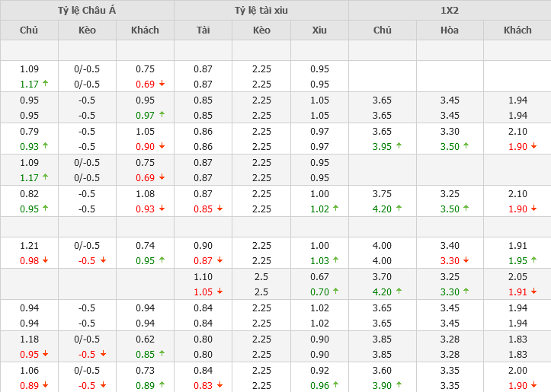This screenshot has width=551, height=392.
Task: Click the 3.70 odds value
Action: pos(382,277)
